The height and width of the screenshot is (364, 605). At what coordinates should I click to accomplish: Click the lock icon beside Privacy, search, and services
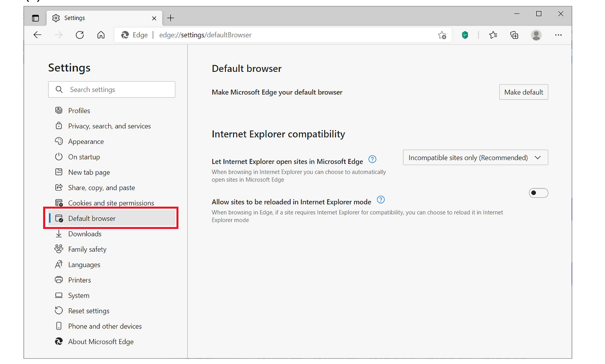pos(59,126)
